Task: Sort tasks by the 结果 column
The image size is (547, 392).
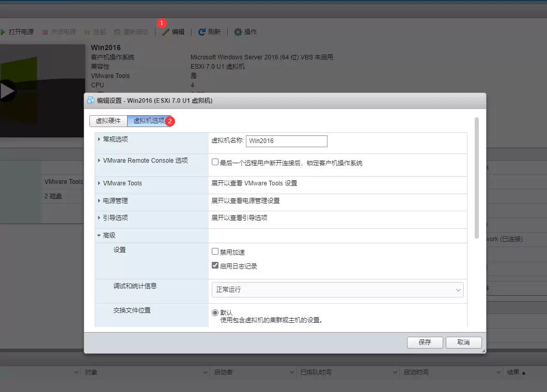Action: pos(516,372)
